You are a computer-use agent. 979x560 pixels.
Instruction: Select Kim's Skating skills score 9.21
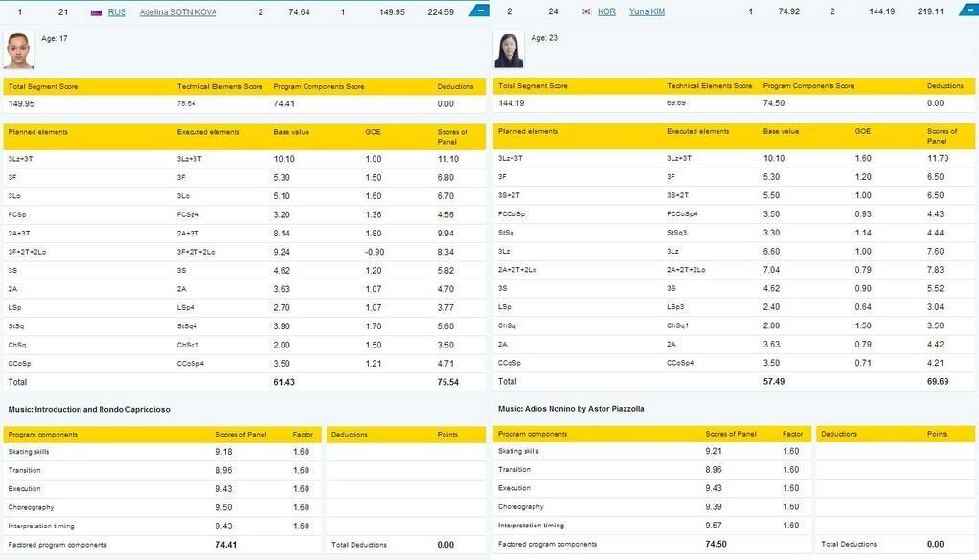point(714,452)
